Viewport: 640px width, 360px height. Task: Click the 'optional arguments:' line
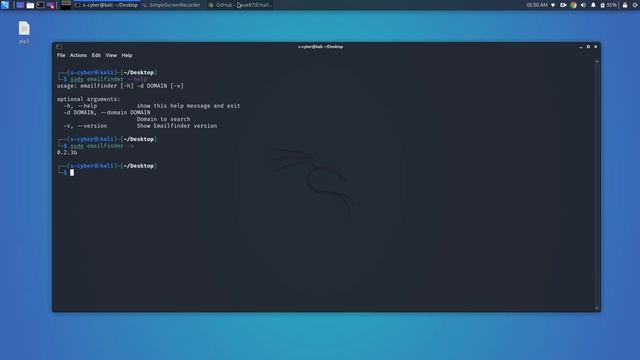pyautogui.click(x=89, y=99)
